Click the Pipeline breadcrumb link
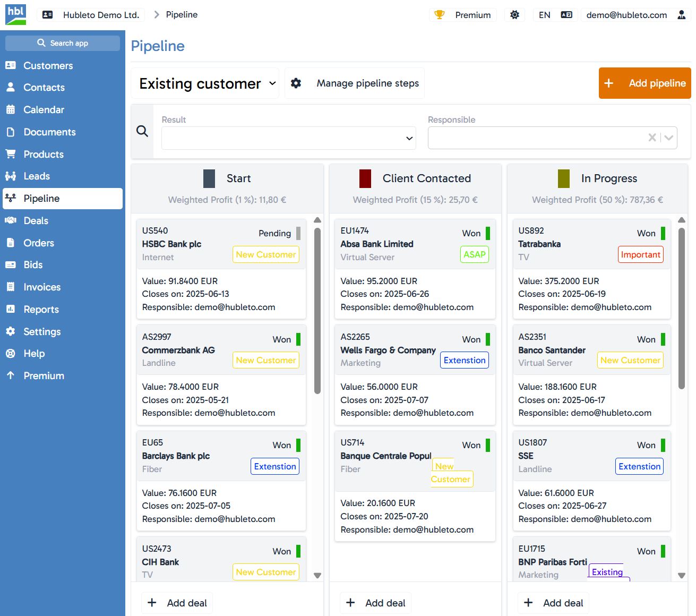This screenshot has width=696, height=616. pyautogui.click(x=183, y=14)
